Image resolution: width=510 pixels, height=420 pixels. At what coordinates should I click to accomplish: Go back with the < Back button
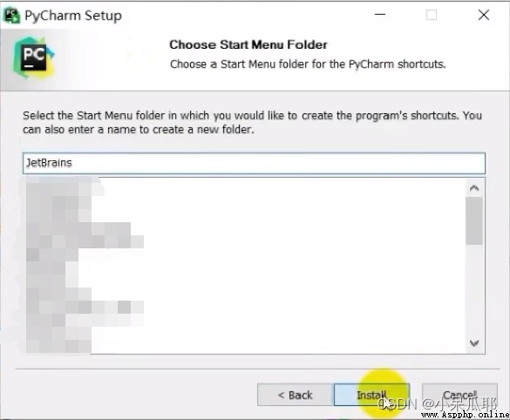296,395
